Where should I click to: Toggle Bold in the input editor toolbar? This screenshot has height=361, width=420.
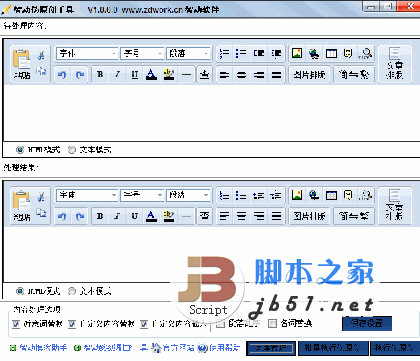coord(100,74)
